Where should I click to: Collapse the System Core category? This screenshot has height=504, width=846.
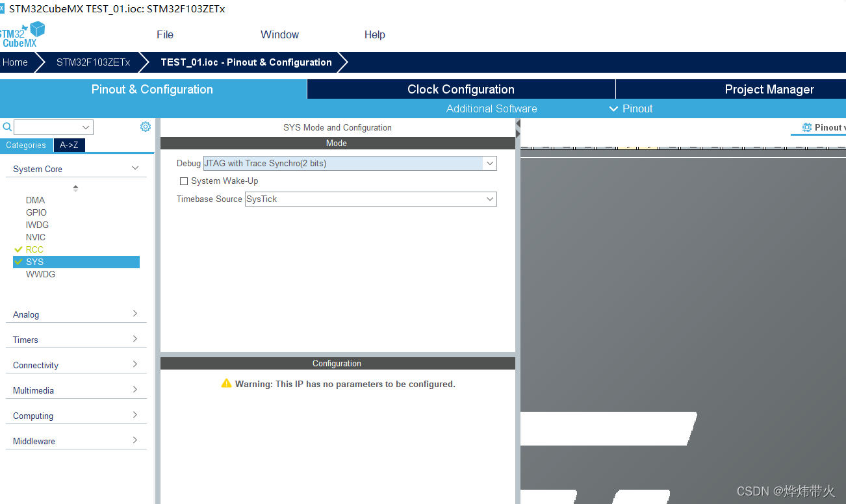pyautogui.click(x=135, y=168)
